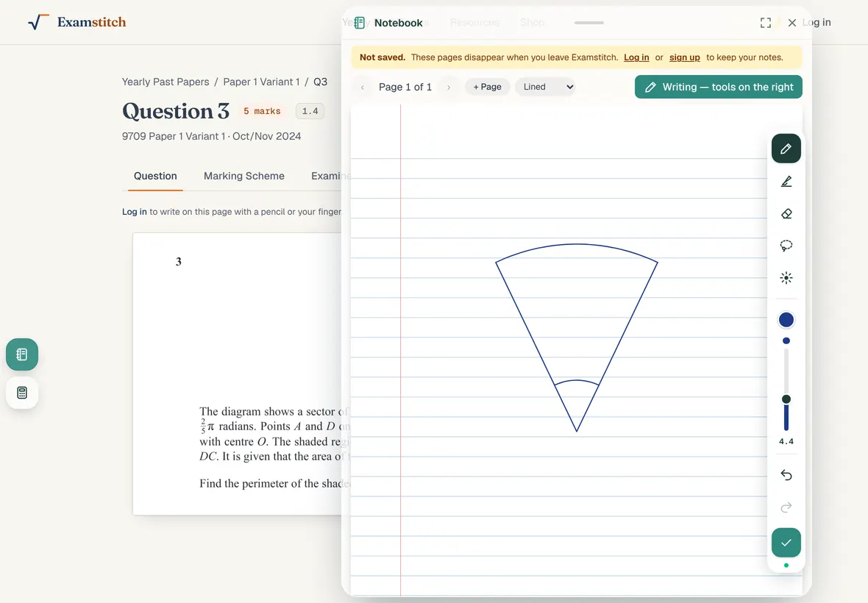The height and width of the screenshot is (603, 868).
Task: Switch to the Question tab
Action: tap(155, 176)
